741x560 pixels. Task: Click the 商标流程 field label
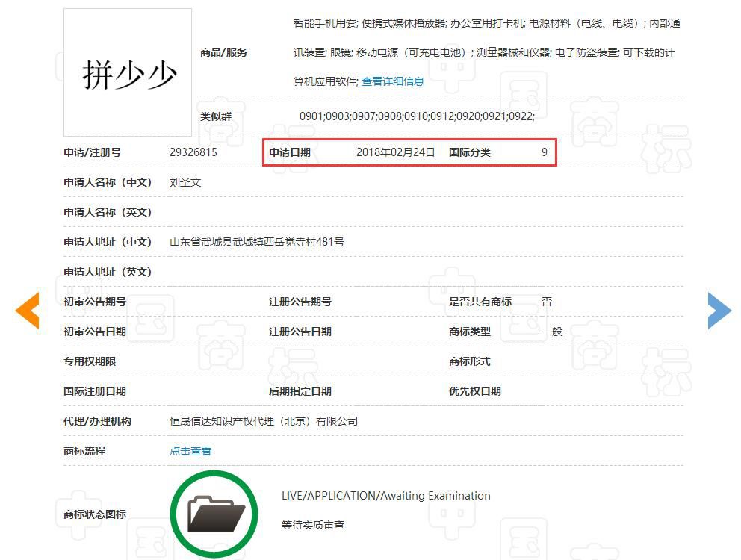(x=84, y=451)
